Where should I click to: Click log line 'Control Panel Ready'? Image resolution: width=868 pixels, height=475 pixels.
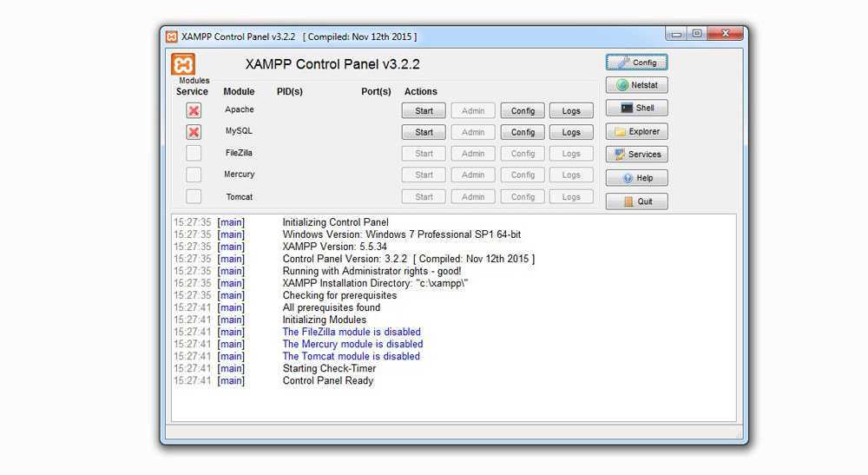point(328,380)
